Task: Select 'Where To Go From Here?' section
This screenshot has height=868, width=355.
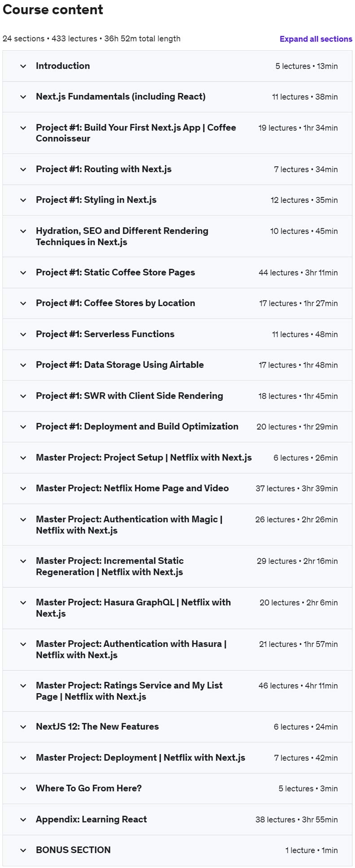Action: (88, 789)
